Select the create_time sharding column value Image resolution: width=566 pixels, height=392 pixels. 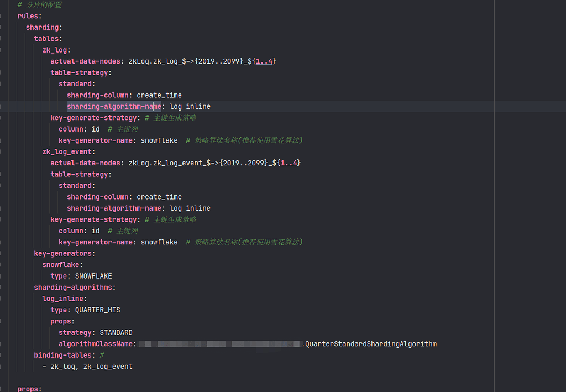159,95
